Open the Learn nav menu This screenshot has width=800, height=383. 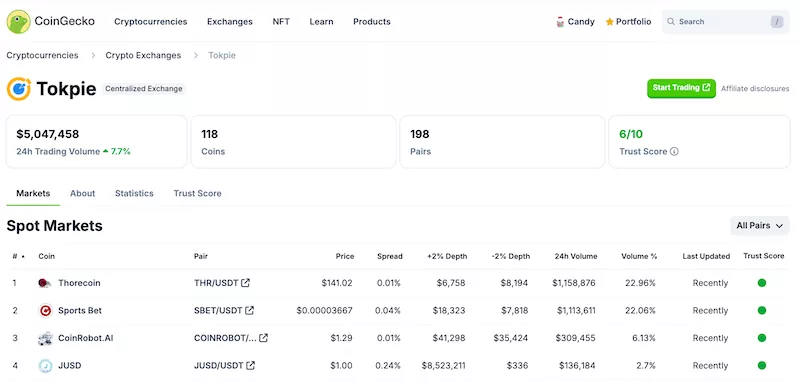pyautogui.click(x=321, y=22)
